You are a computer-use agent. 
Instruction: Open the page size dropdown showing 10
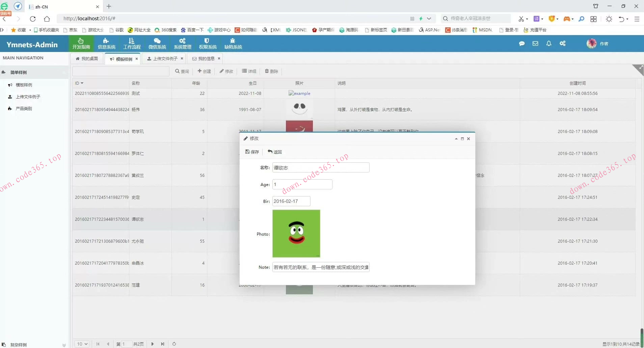click(82, 344)
